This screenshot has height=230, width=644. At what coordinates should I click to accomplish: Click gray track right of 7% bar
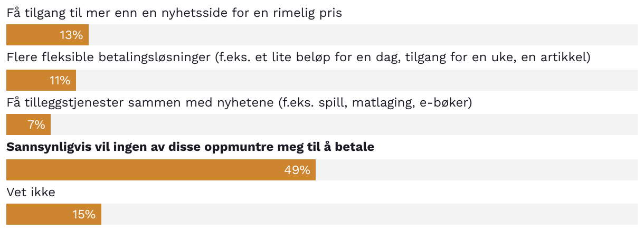coord(344,125)
